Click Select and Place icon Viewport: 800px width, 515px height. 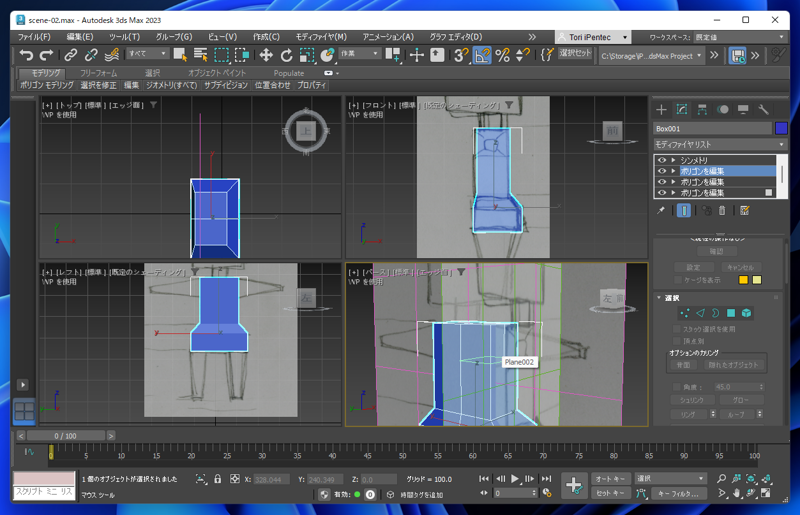pos(327,55)
